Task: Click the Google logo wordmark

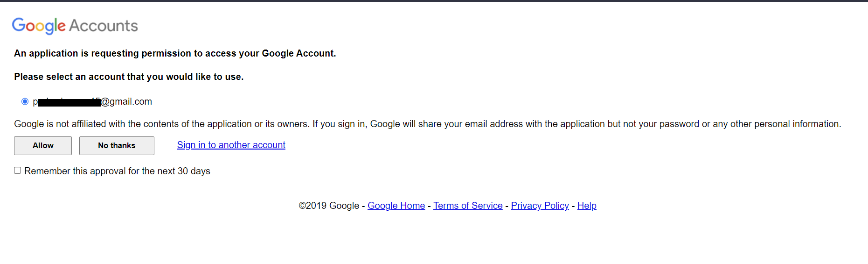Action: [39, 26]
